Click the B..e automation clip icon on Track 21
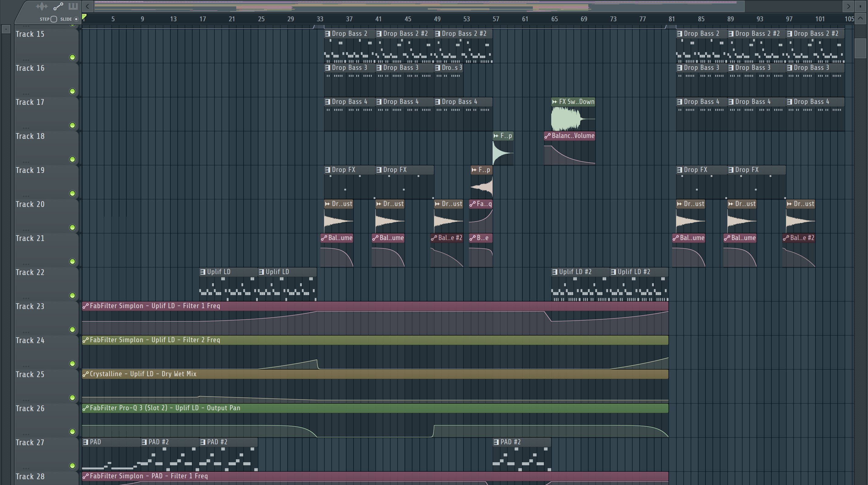This screenshot has height=485, width=868. pyautogui.click(x=473, y=238)
